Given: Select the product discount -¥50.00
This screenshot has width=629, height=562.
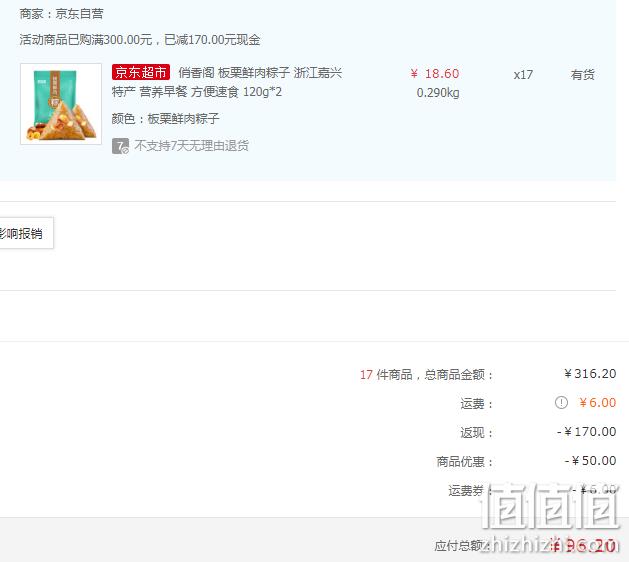Looking at the screenshot, I should point(590,461).
